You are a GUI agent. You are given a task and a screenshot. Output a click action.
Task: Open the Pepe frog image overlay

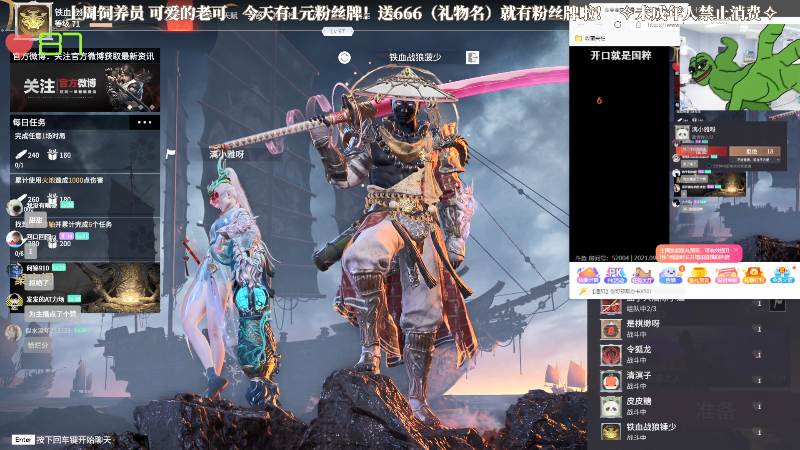[740, 67]
